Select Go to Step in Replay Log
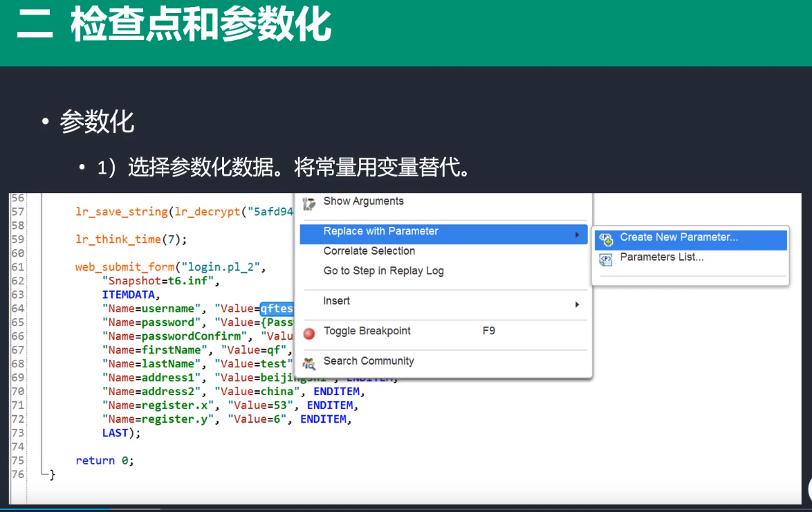The height and width of the screenshot is (512, 812). point(384,271)
